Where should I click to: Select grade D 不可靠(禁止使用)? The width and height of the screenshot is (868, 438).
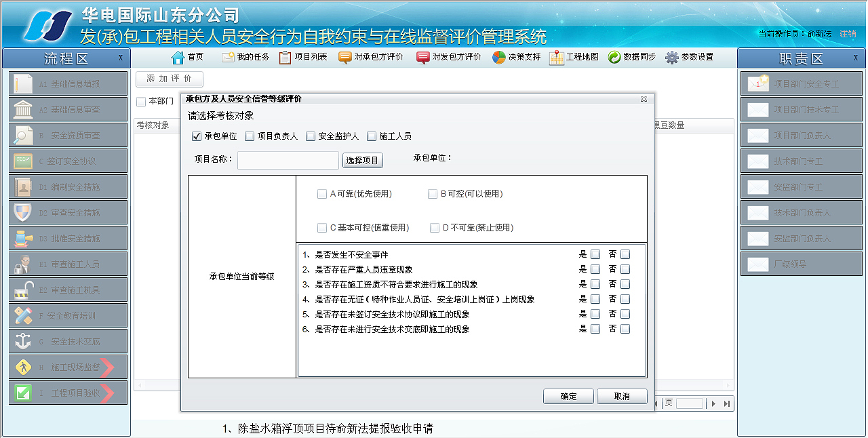point(435,228)
